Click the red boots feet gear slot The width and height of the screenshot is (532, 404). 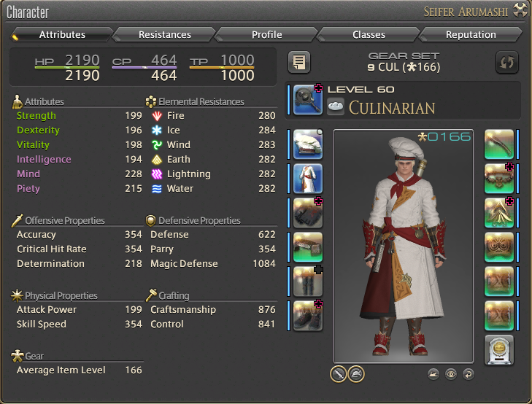308,316
